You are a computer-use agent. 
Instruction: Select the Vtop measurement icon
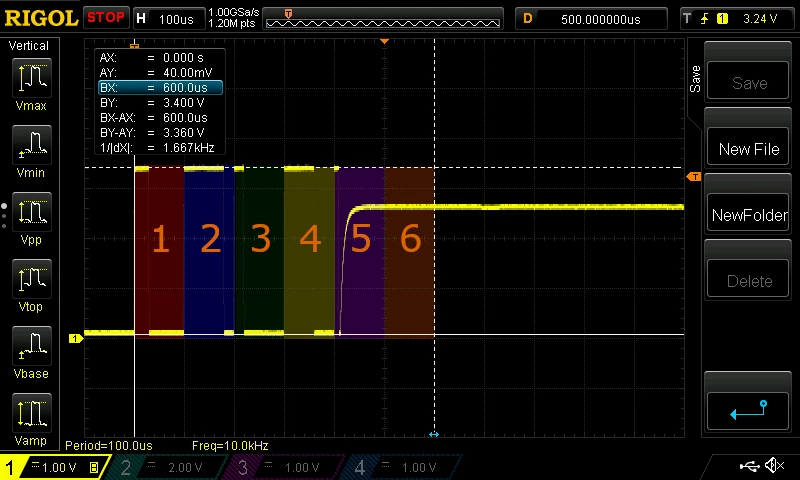coord(32,279)
